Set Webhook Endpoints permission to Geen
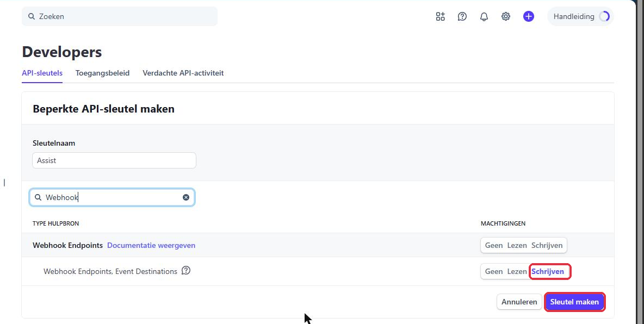 click(494, 245)
